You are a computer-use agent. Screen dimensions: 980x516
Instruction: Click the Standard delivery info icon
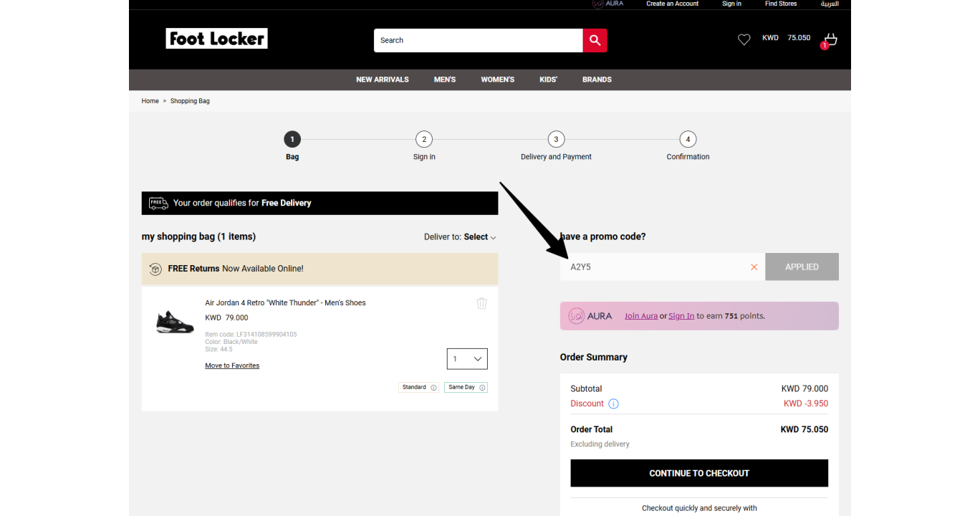433,388
